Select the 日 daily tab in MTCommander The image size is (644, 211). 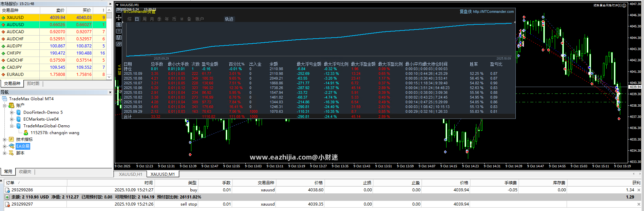137,19
